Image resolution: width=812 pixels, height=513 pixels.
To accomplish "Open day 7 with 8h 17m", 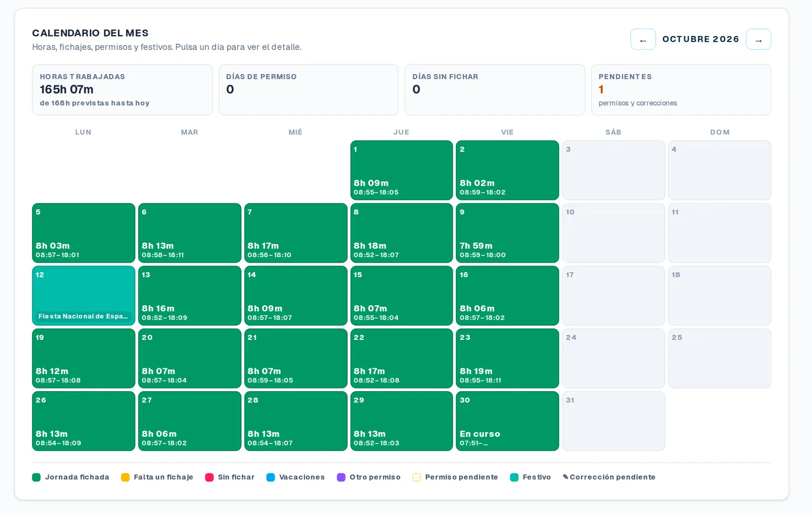I will click(295, 233).
